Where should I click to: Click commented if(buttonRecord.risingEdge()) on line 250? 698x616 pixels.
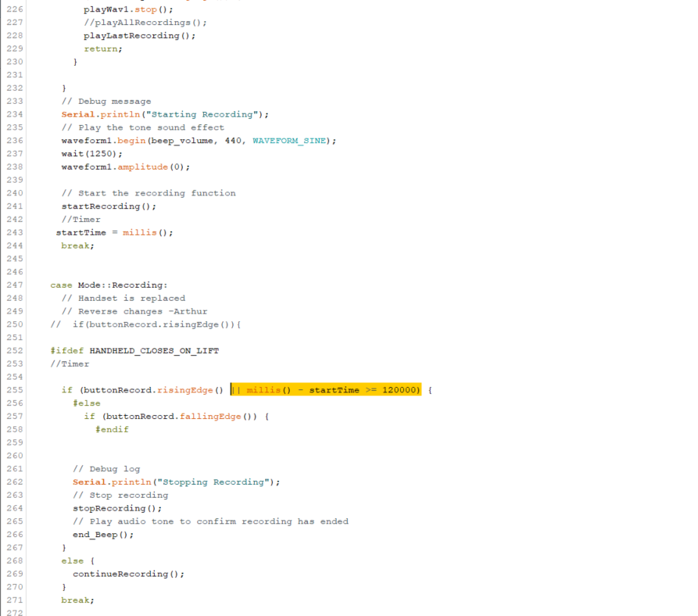(x=145, y=324)
